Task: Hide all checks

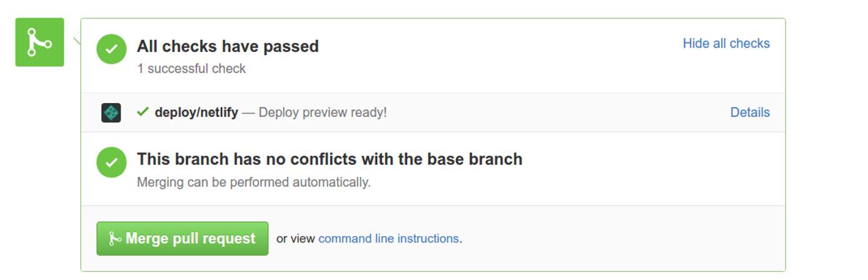Action: point(726,43)
